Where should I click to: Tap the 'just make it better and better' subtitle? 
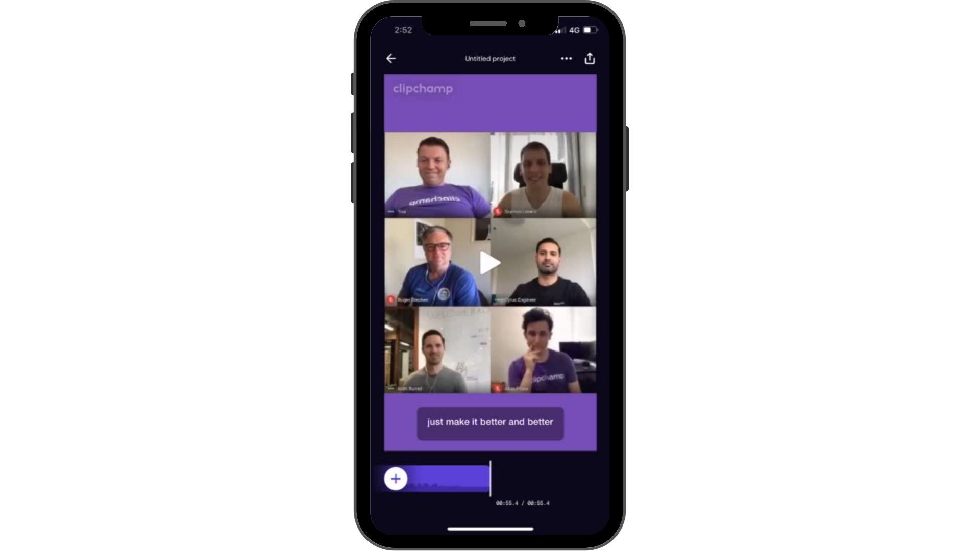(x=490, y=422)
